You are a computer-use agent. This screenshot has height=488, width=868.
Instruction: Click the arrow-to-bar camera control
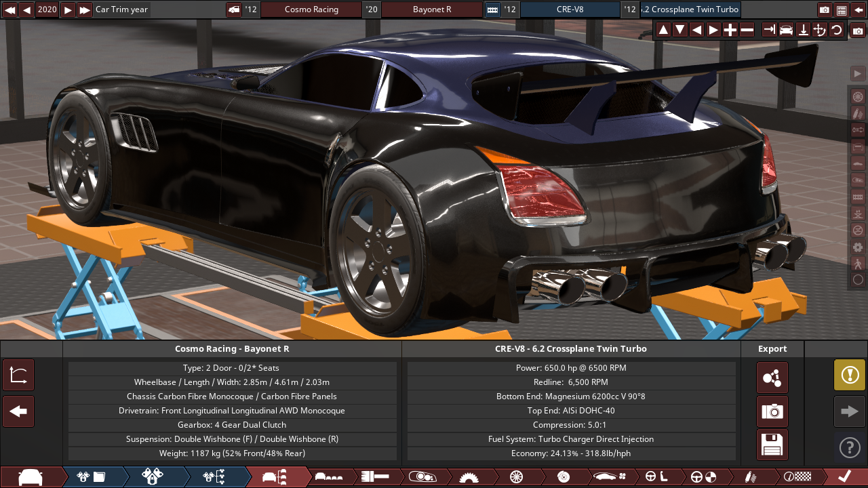click(x=769, y=29)
